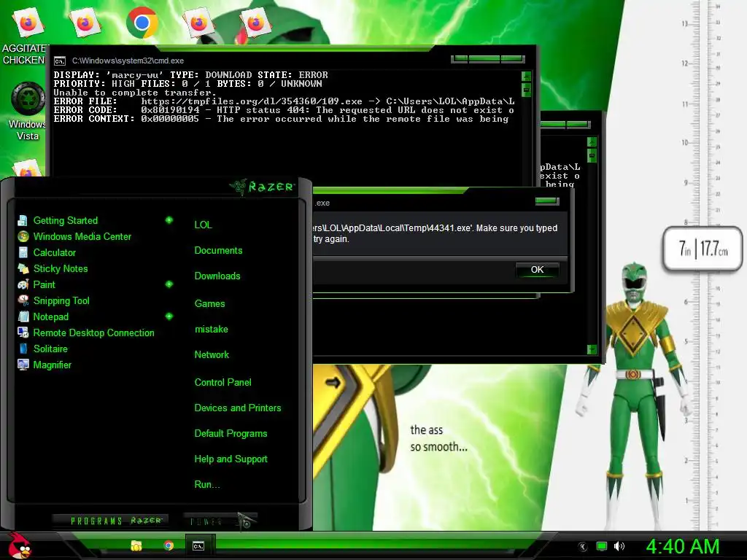Click the 4:40 AM clock
The width and height of the screenshot is (747, 560).
click(x=682, y=547)
